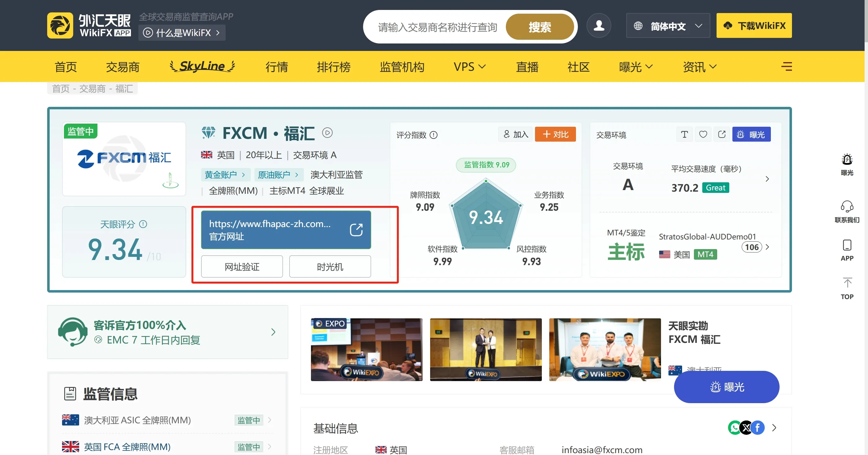Click blue 曝光 button in trading environment header
Screen dimensions: 868x455
pyautogui.click(x=751, y=134)
